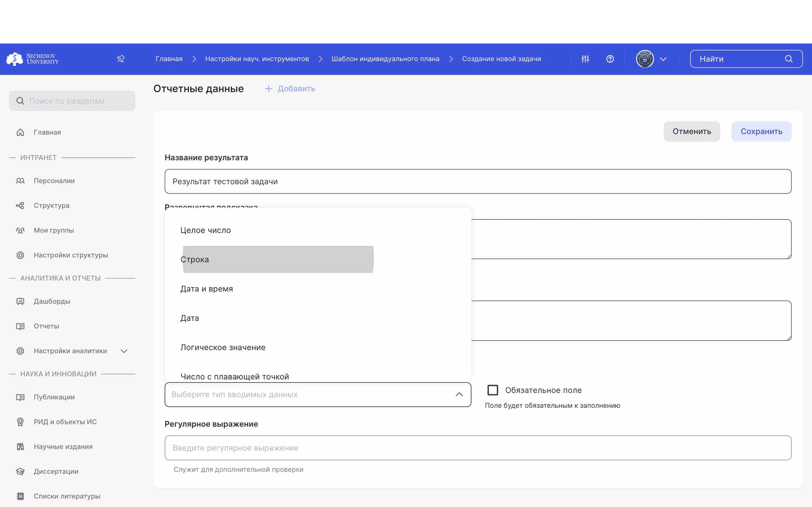The image size is (812, 507).
Task: Click the pin/bookmark icon in sidebar
Action: click(120, 58)
